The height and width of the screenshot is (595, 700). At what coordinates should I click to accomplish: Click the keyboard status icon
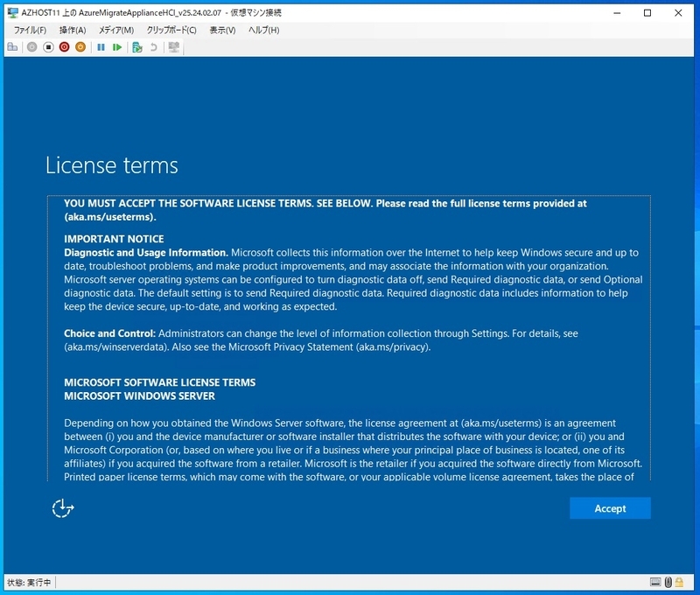coord(654,582)
